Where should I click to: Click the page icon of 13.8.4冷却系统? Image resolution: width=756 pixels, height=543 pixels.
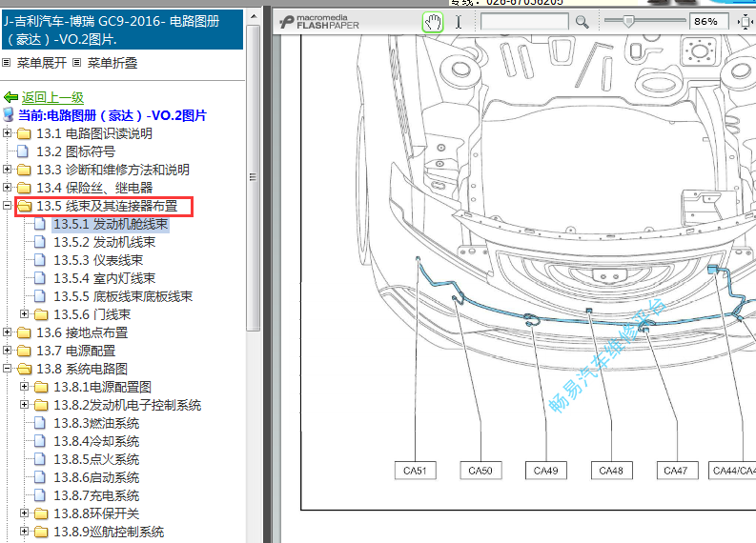[x=40, y=441]
